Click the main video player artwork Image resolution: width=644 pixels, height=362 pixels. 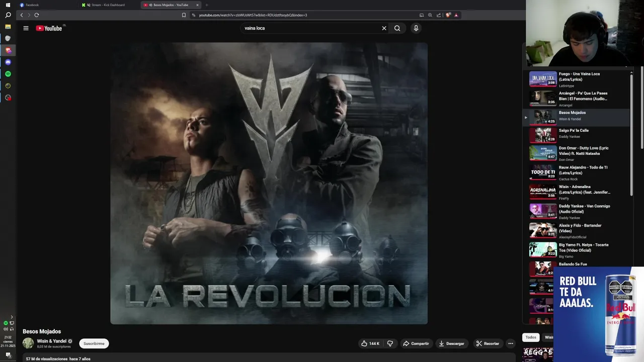pos(269,183)
